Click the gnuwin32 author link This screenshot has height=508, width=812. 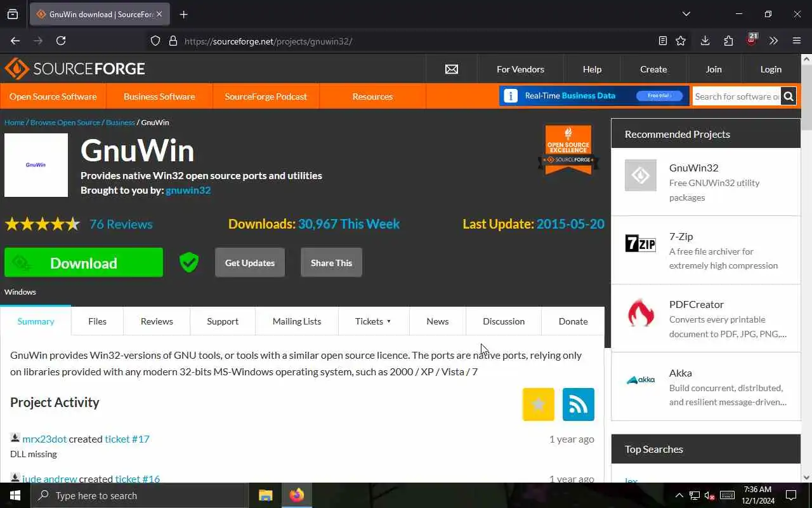[188, 190]
